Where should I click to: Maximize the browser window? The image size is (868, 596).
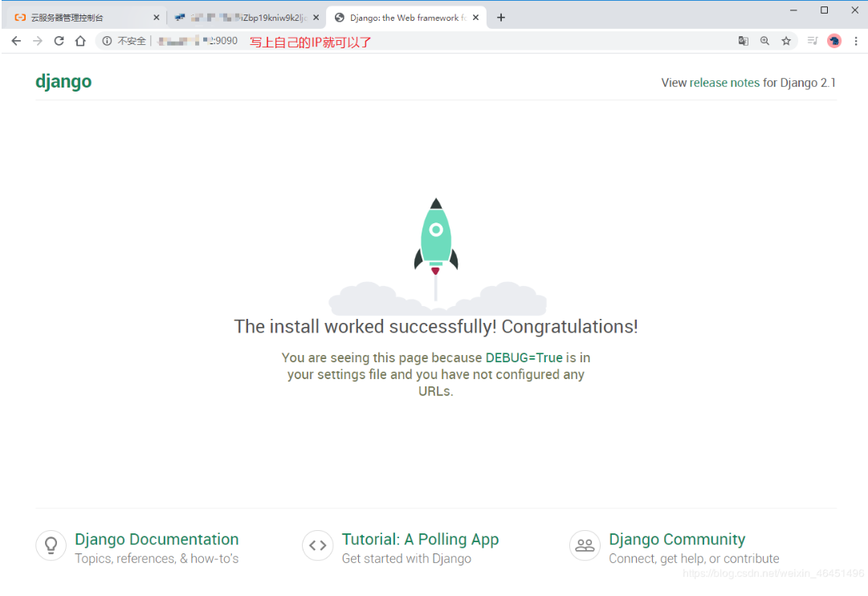[825, 10]
